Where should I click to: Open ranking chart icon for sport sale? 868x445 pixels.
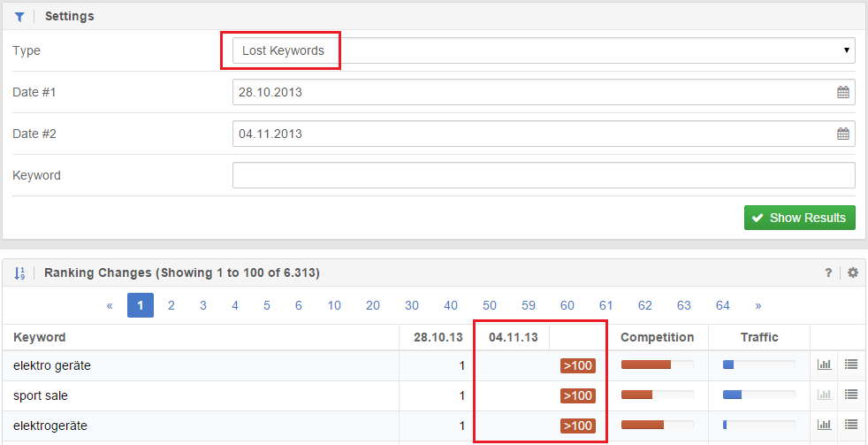pos(825,395)
